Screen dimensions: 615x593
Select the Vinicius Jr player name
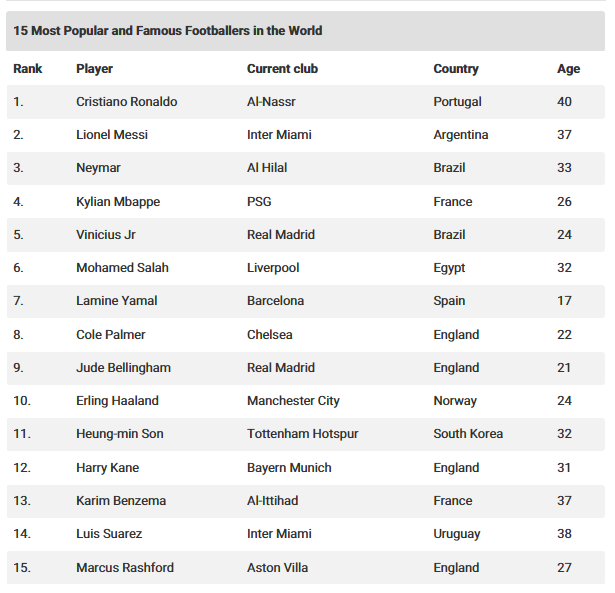click(x=106, y=235)
